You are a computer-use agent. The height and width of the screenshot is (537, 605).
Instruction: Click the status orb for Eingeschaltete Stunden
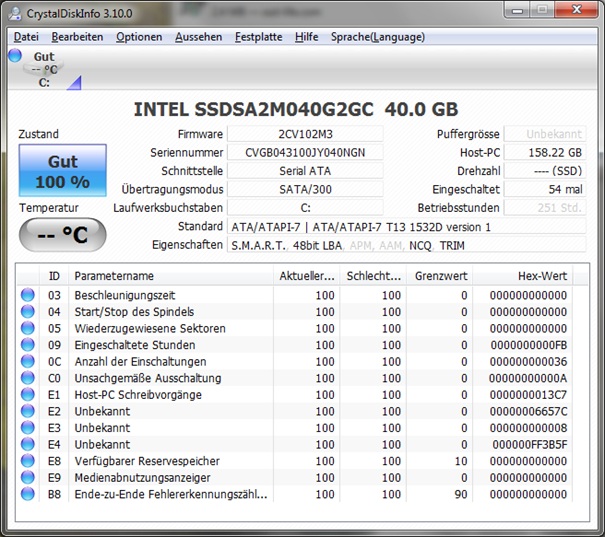28,344
